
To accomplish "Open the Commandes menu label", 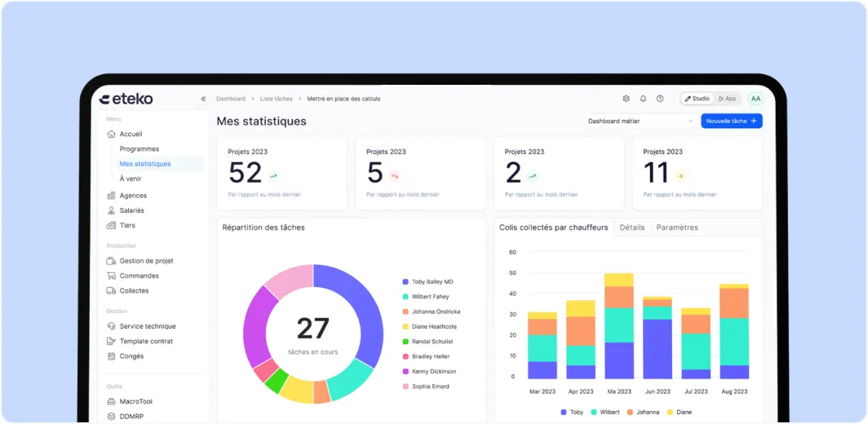I will coord(139,276).
